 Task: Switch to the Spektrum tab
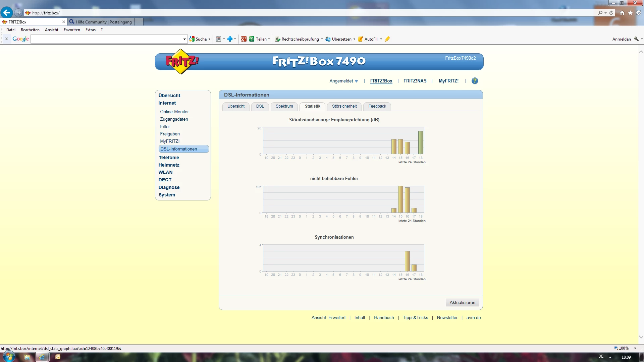[x=284, y=106]
